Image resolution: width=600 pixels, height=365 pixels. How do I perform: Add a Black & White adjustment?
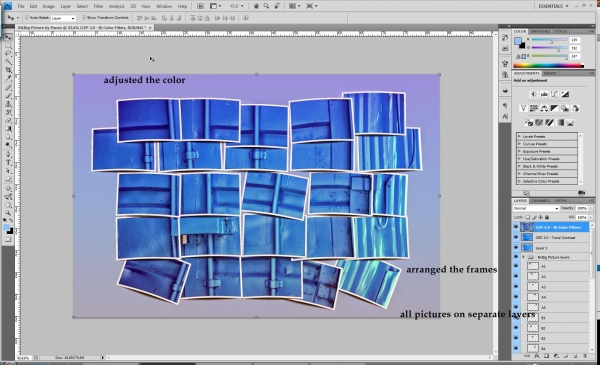[554, 108]
